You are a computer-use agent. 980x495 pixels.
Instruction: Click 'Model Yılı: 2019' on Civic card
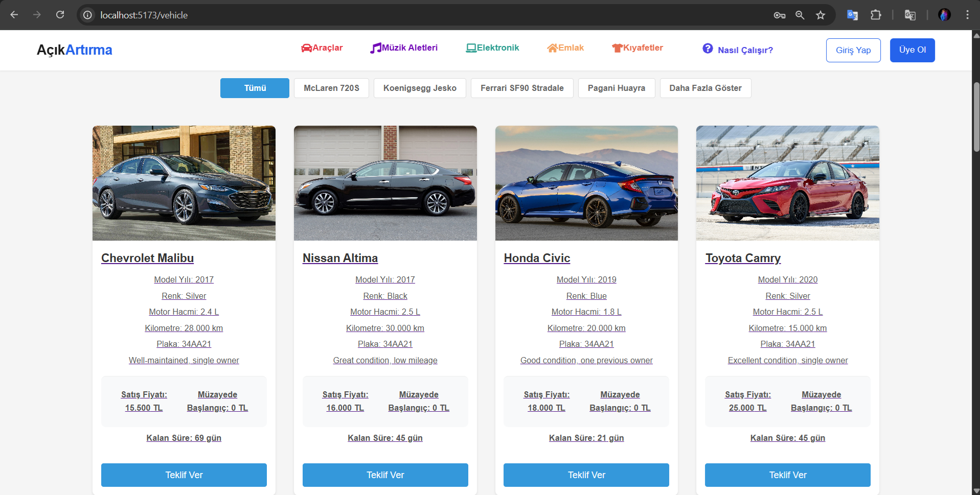tap(586, 279)
